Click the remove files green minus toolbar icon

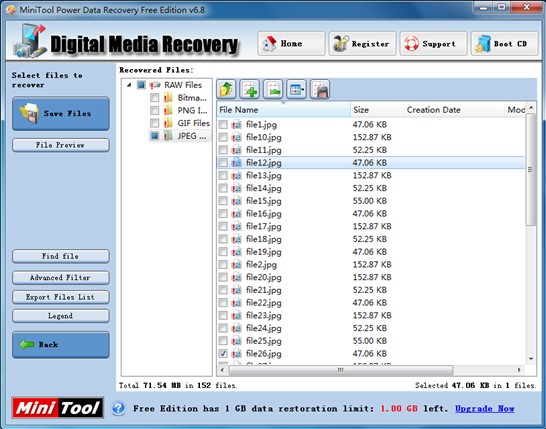pyautogui.click(x=273, y=89)
